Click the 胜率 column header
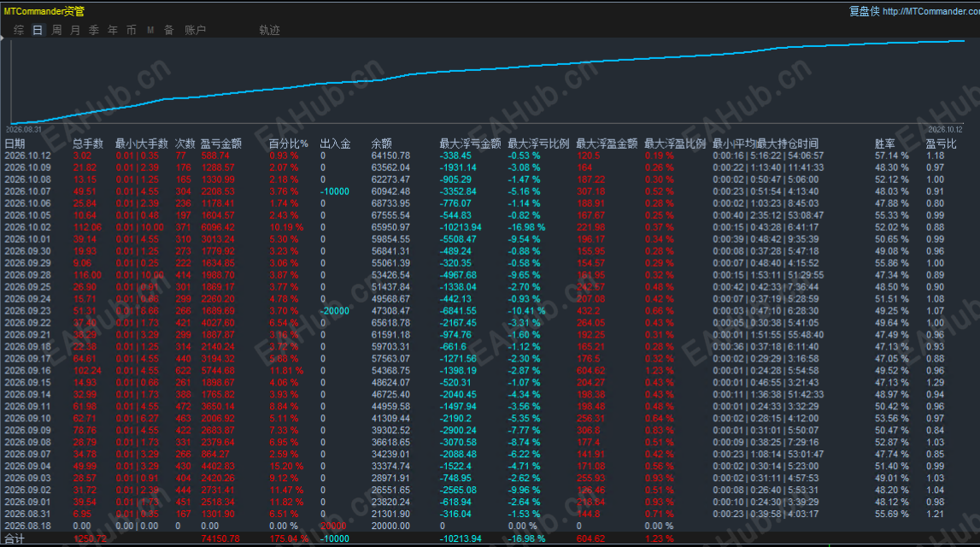Screen dimensions: 980x547 tap(885, 144)
